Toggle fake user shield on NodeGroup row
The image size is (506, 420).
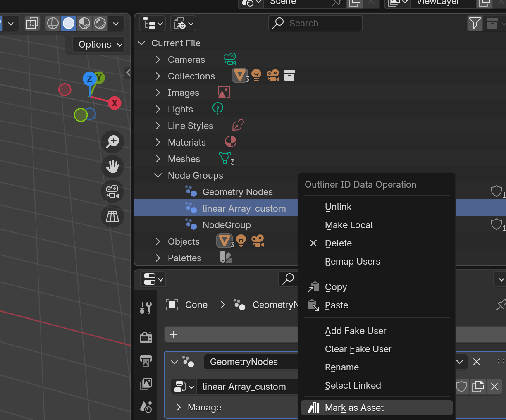point(496,224)
